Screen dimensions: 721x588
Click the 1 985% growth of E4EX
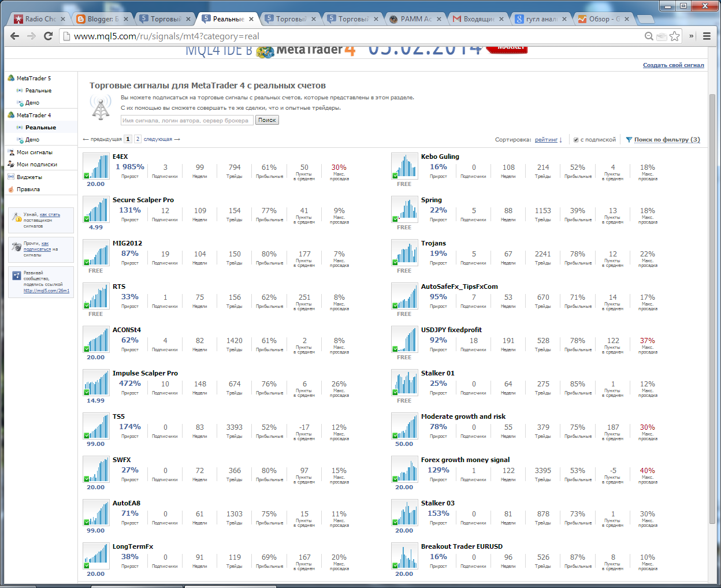tap(130, 167)
